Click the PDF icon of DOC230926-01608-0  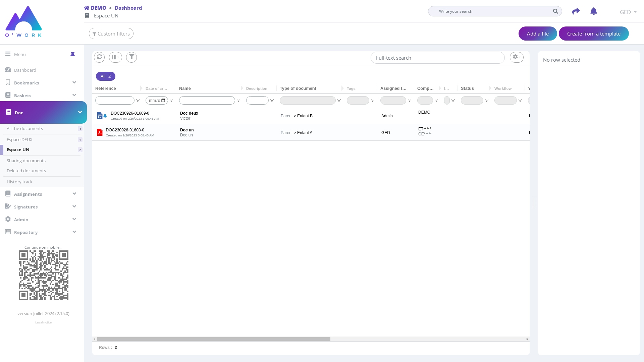tap(100, 132)
